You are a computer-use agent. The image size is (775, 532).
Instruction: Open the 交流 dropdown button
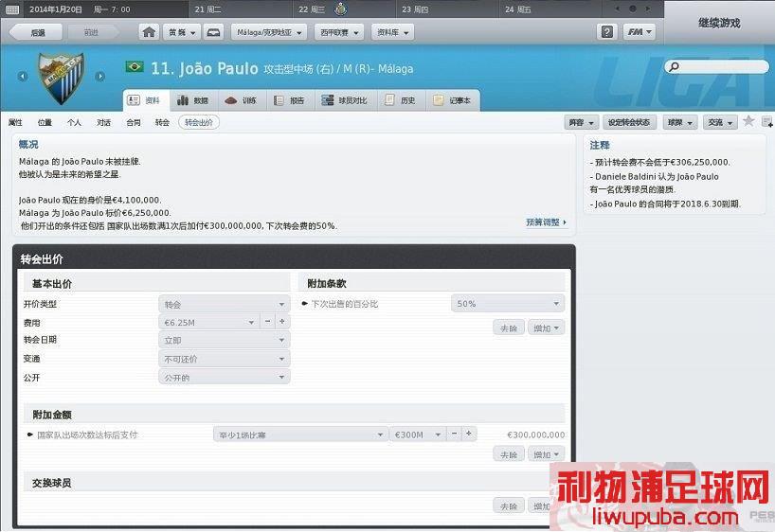pyautogui.click(x=720, y=122)
